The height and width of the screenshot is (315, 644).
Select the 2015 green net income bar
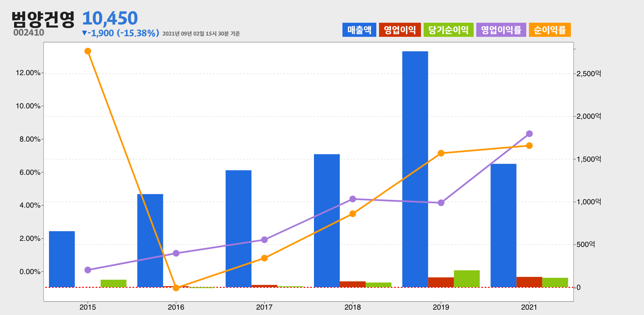(113, 283)
